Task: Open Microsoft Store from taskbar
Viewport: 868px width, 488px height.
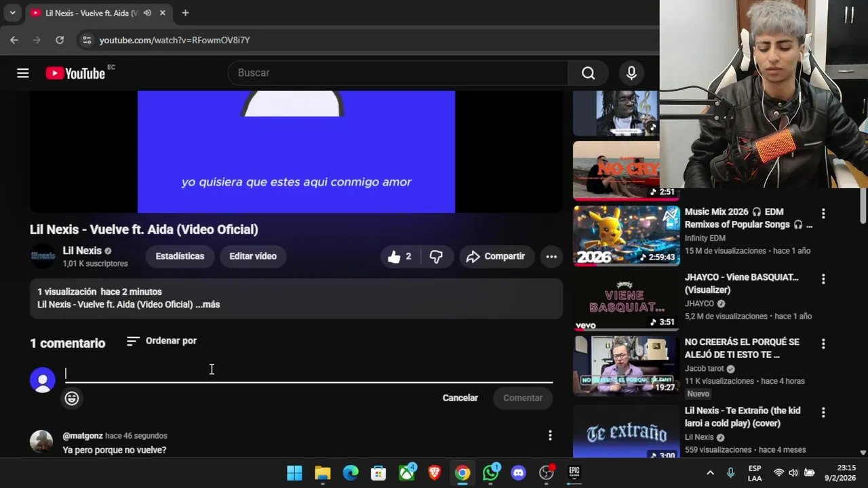Action: (378, 473)
